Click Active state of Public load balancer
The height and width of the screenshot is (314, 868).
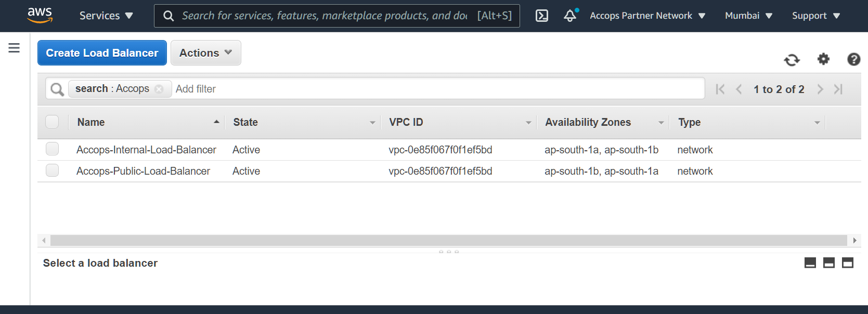[x=246, y=171]
